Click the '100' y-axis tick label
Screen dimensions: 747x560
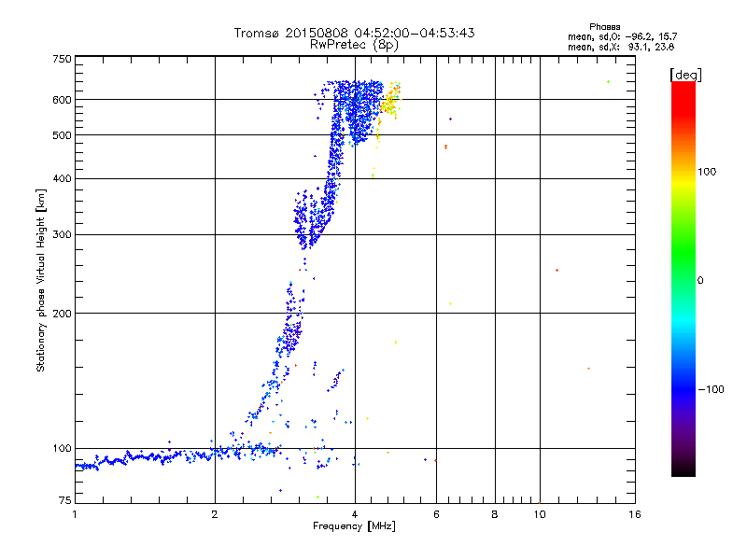62,448
